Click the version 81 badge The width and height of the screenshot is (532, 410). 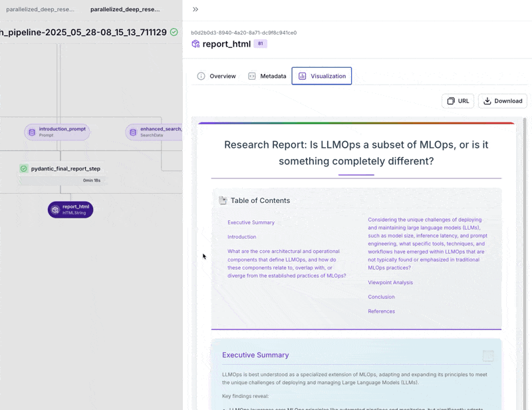pyautogui.click(x=260, y=44)
